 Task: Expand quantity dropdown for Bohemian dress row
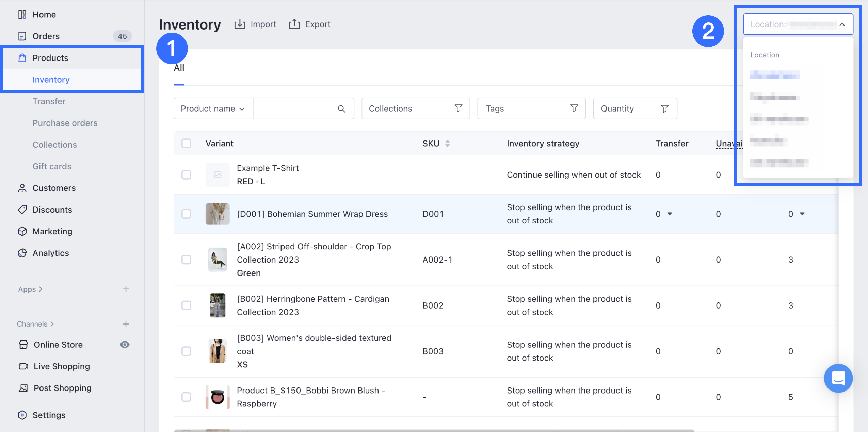[802, 214]
